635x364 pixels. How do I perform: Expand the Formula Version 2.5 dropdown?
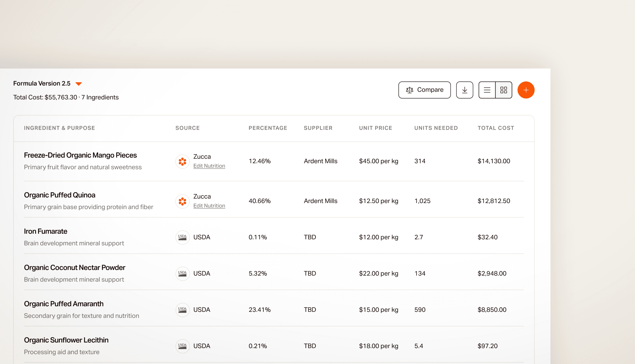pos(78,84)
